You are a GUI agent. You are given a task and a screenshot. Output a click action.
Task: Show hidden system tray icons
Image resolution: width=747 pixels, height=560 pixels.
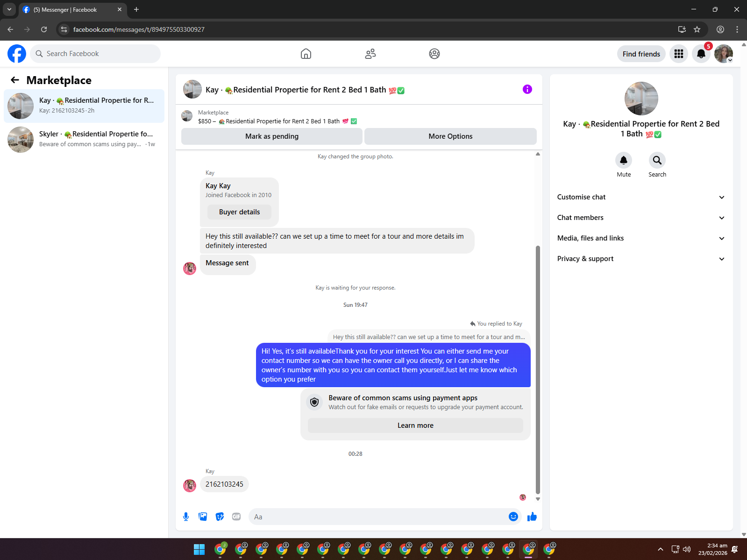point(660,549)
